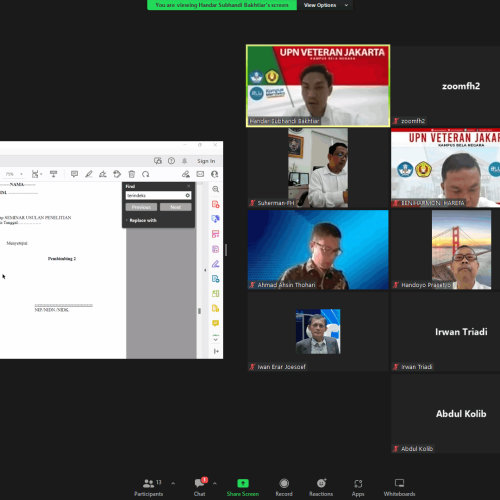Open Acrobat notifications bell
500x500 pixels.
pyautogui.click(x=184, y=161)
